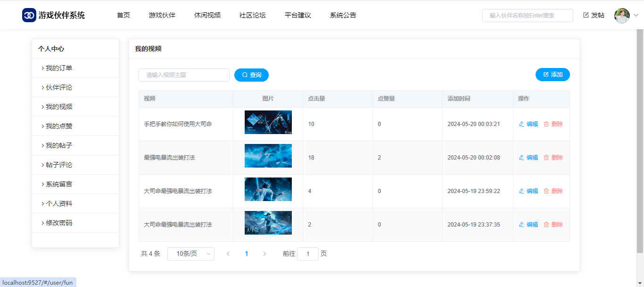The height and width of the screenshot is (287, 644).
Task: Click the game partner system logo icon
Action: [29, 15]
